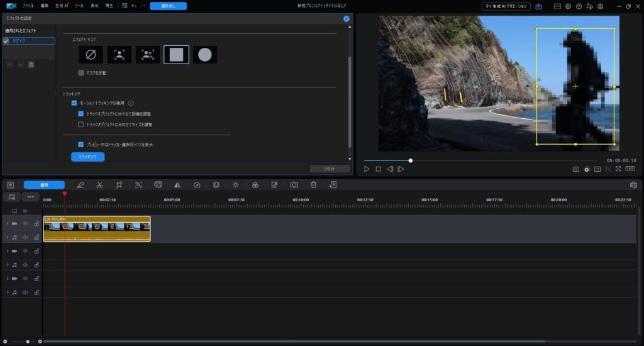Choose the ellipse effect mask shape
The height and width of the screenshot is (346, 644).
(204, 55)
